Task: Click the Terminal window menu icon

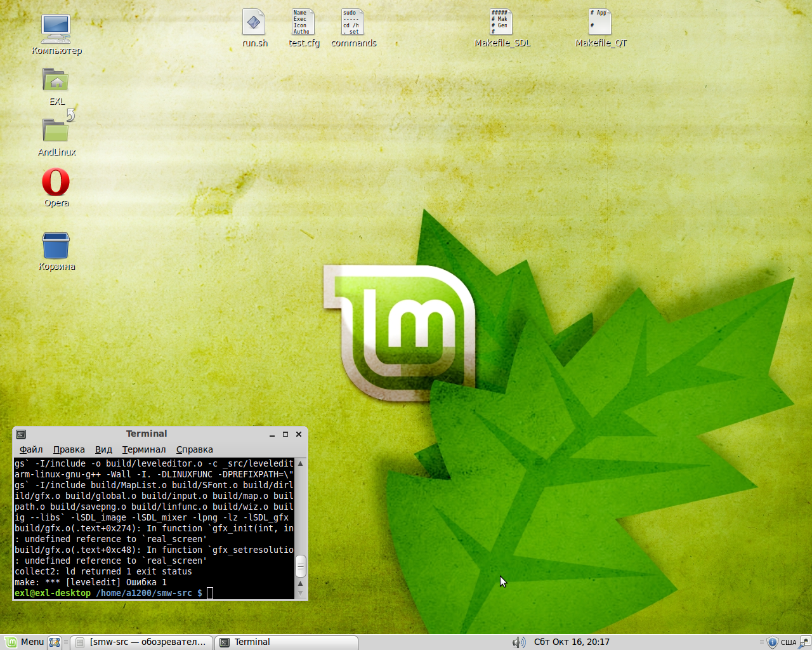Action: coord(21,434)
